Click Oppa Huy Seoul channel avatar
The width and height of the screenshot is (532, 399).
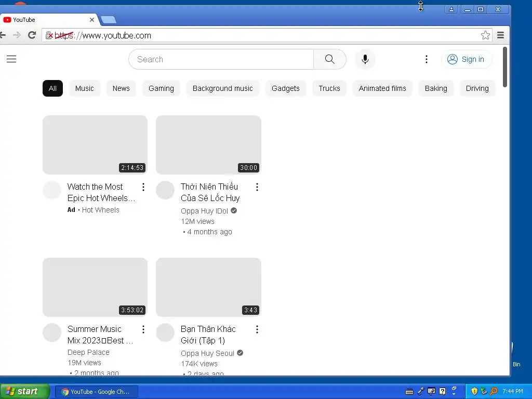(165, 332)
